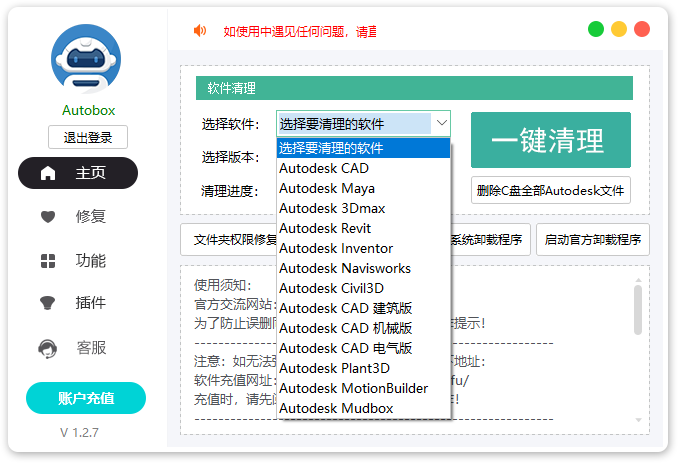Choose Autodesk Plant3D option
678x463 pixels.
tap(363, 368)
